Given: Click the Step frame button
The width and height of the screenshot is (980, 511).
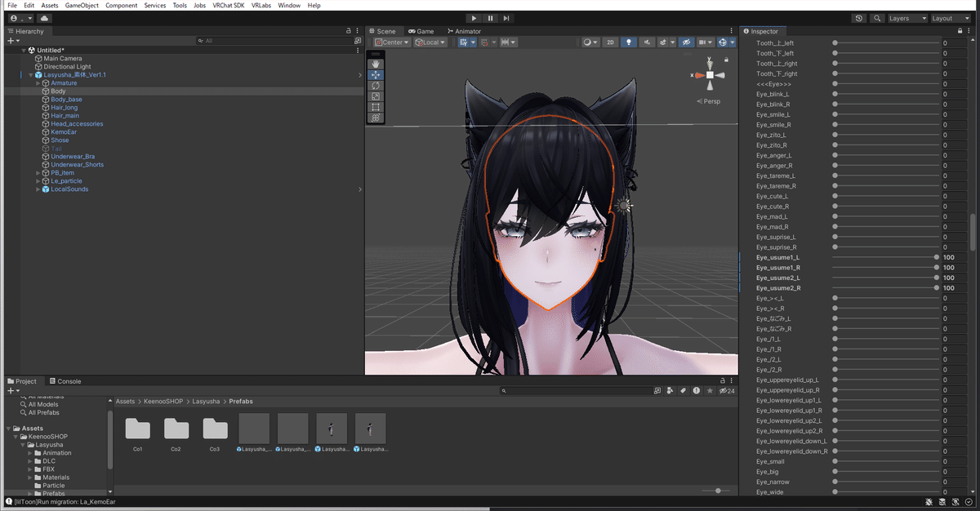Looking at the screenshot, I should click(x=506, y=18).
